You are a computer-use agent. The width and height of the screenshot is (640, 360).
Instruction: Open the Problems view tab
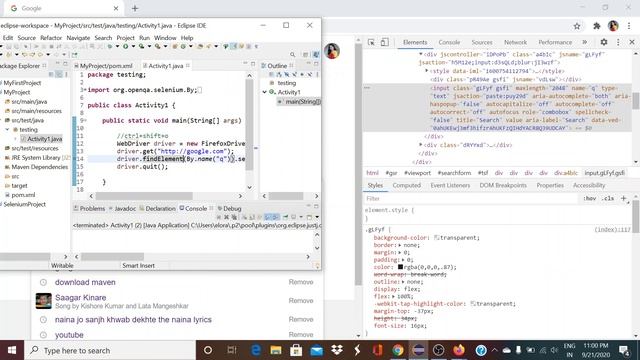89,208
